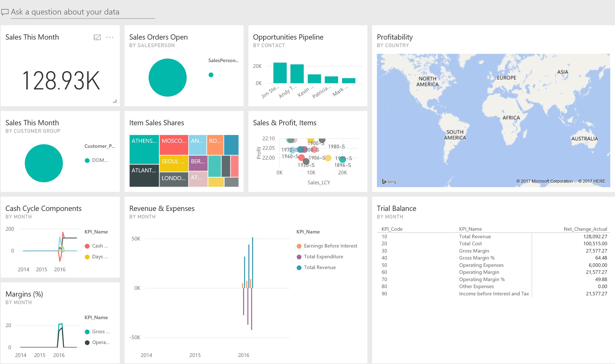Image resolution: width=615 pixels, height=364 pixels.
Task: Sort by the Net_Change_Actual column header
Action: coord(585,229)
